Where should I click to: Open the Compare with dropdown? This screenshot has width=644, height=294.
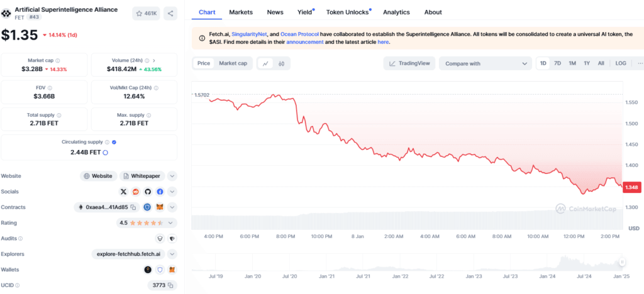coord(486,63)
